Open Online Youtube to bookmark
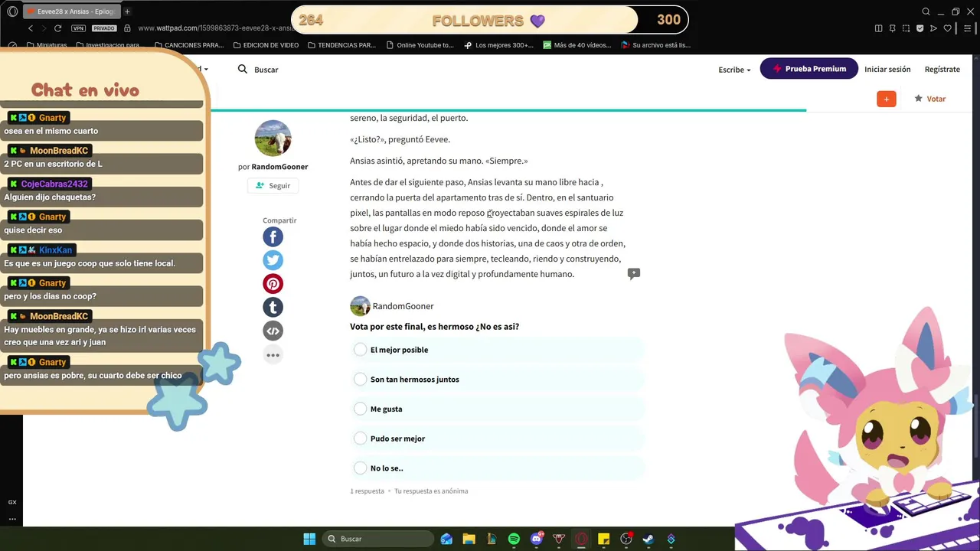 420,45
